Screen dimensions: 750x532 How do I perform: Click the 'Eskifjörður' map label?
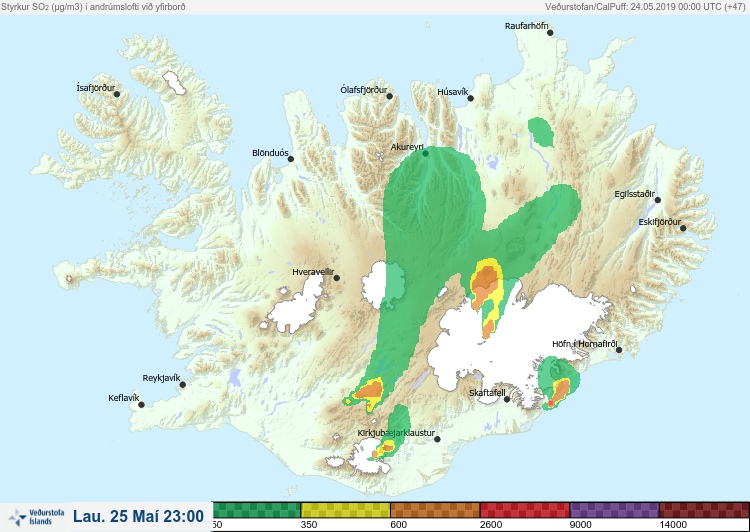[660, 222]
